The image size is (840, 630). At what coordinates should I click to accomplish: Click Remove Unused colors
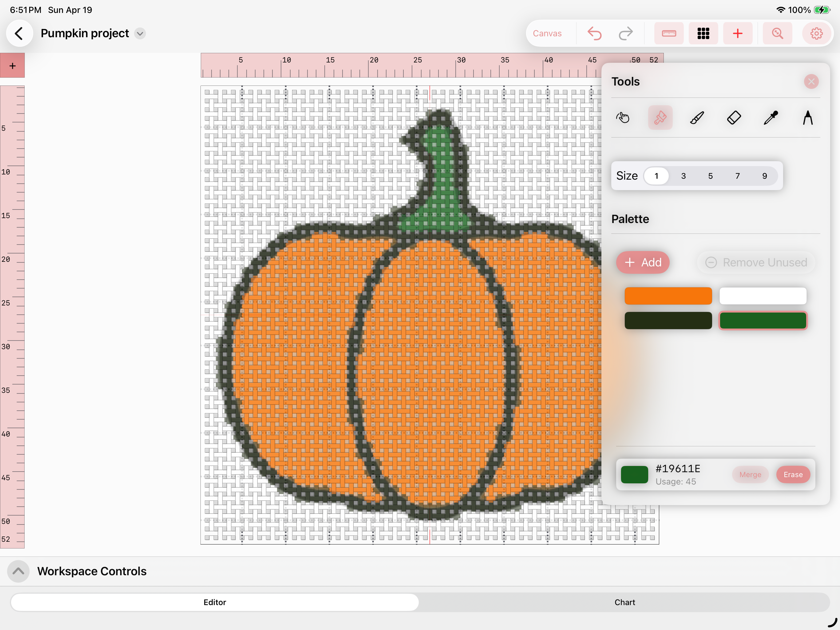pyautogui.click(x=756, y=262)
